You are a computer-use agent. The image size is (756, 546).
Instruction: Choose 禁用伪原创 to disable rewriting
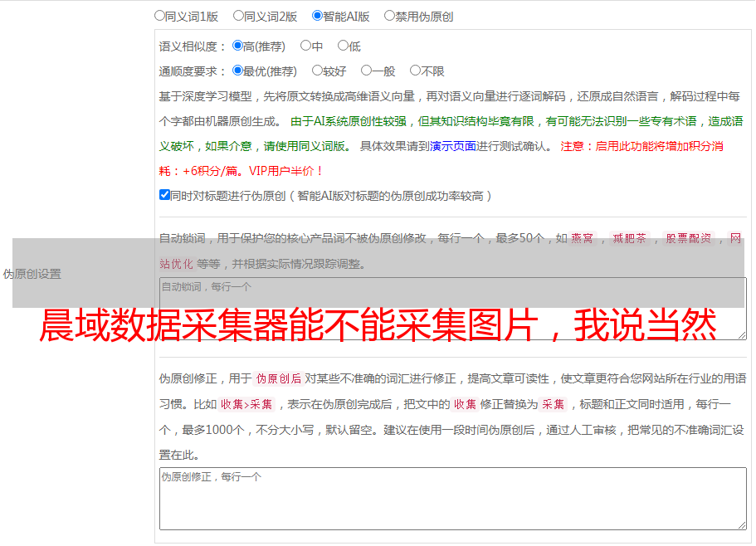(x=389, y=16)
